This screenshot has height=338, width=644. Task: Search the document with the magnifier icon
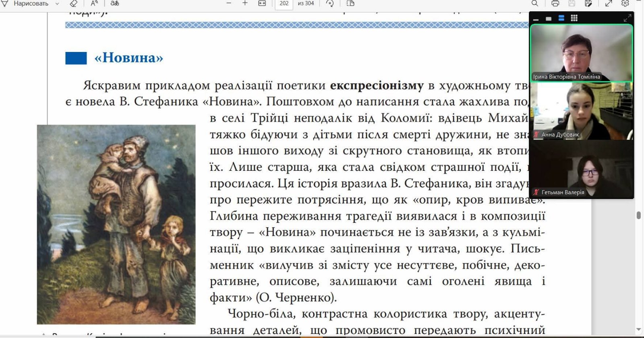coord(535,4)
